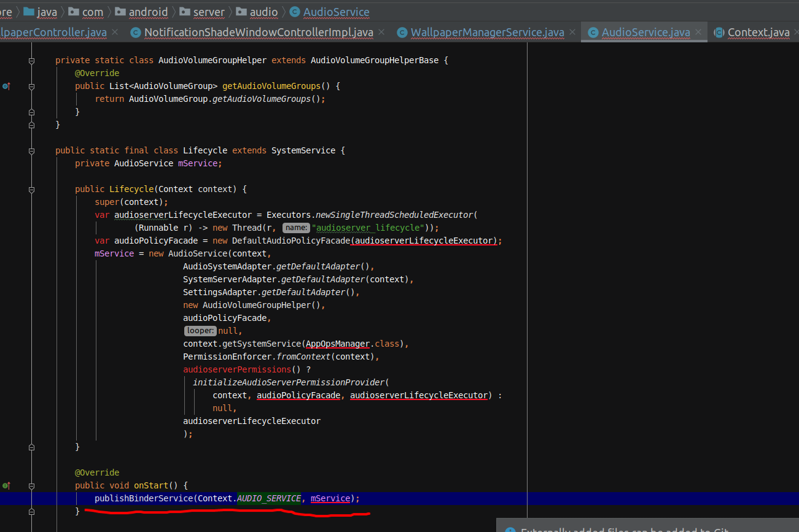The width and height of the screenshot is (799, 532).
Task: Click the class icon on the AudioService.java tab
Action: (x=593, y=33)
